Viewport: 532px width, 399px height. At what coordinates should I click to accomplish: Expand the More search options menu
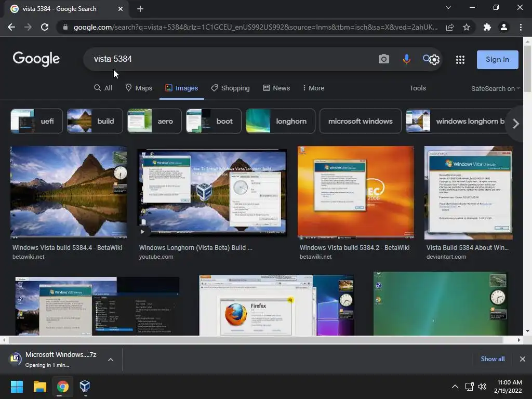tap(313, 88)
